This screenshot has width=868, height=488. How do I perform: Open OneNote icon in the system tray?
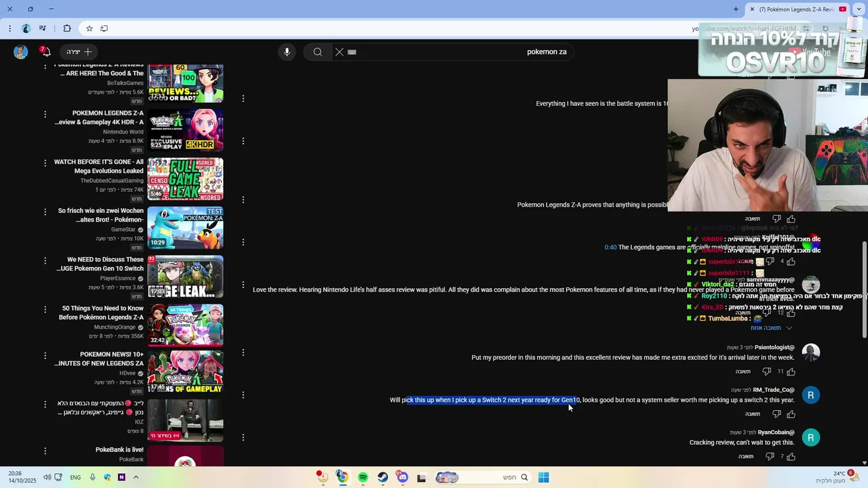(x=121, y=477)
